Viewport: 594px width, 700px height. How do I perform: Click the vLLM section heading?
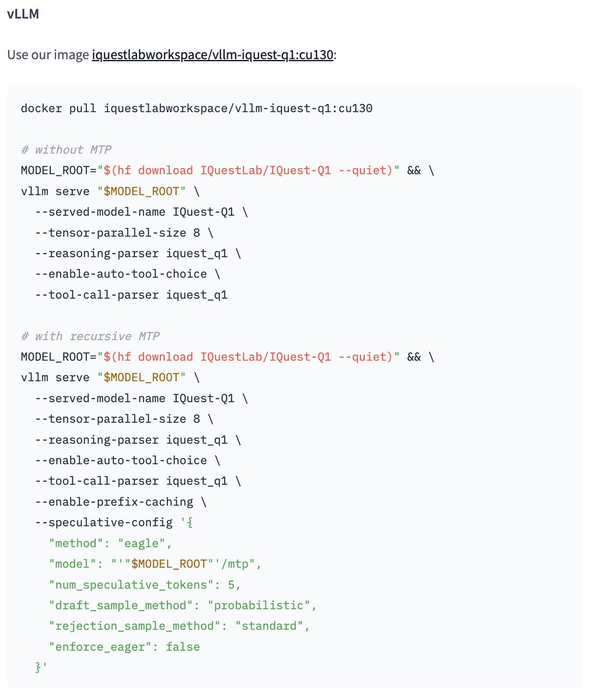[x=23, y=15]
